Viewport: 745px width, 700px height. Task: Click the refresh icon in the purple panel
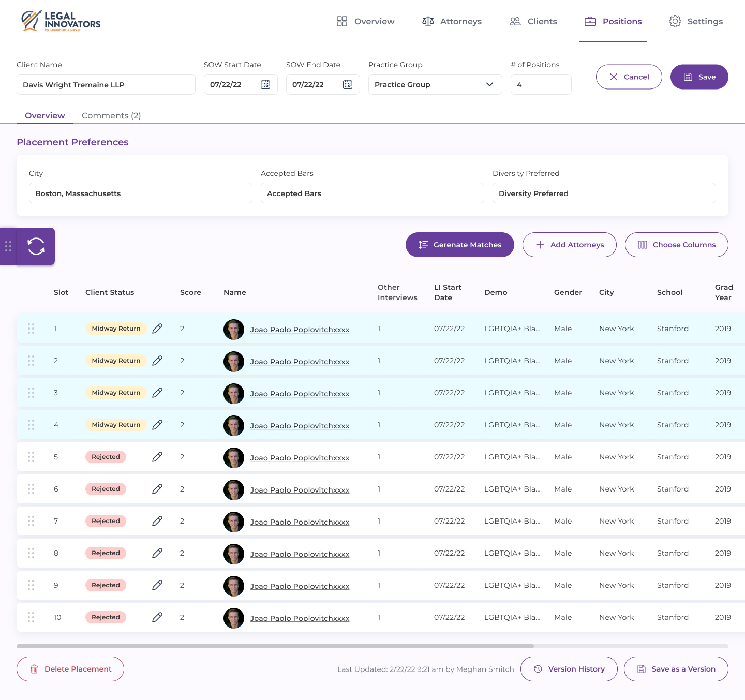pos(36,247)
